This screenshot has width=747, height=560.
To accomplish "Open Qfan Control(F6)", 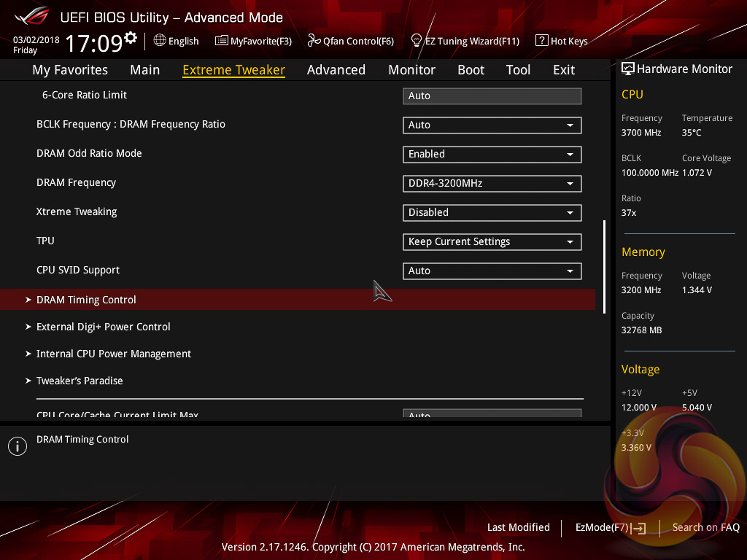I will [351, 41].
